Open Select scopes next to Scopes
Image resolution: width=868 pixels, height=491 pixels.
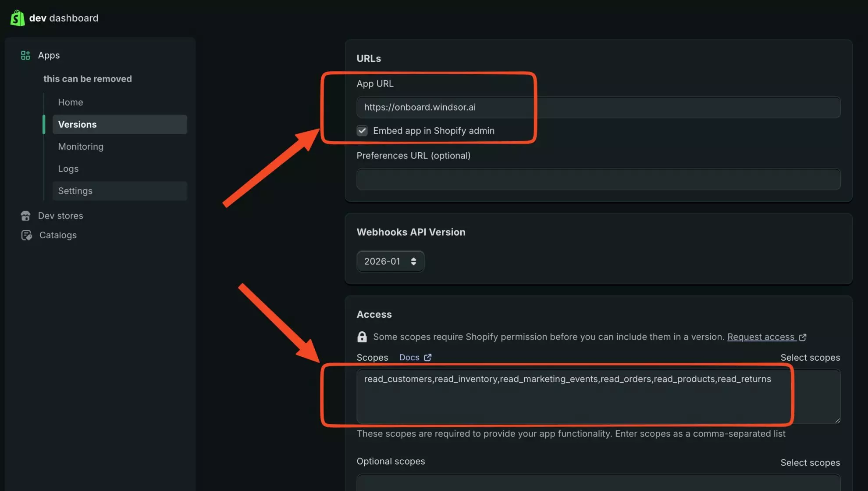[810, 357]
